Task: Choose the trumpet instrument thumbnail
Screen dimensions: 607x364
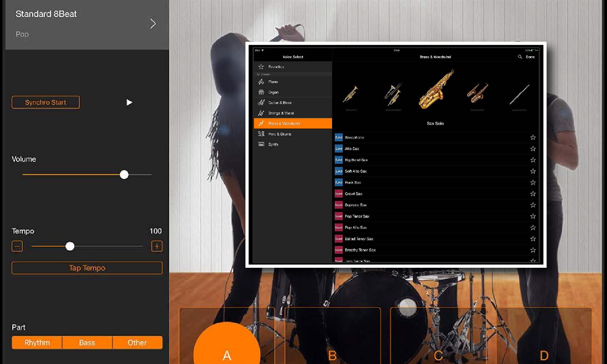Action: click(x=351, y=94)
